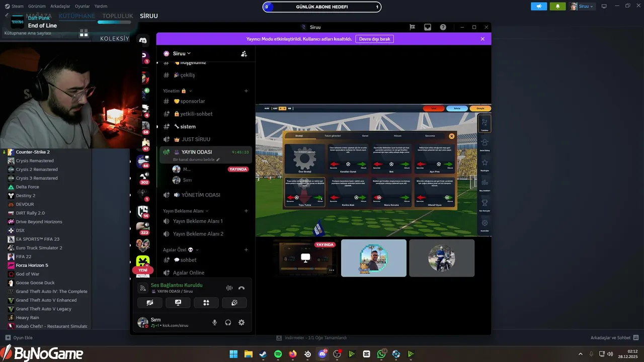Open the sistem text channel

pos(205,126)
